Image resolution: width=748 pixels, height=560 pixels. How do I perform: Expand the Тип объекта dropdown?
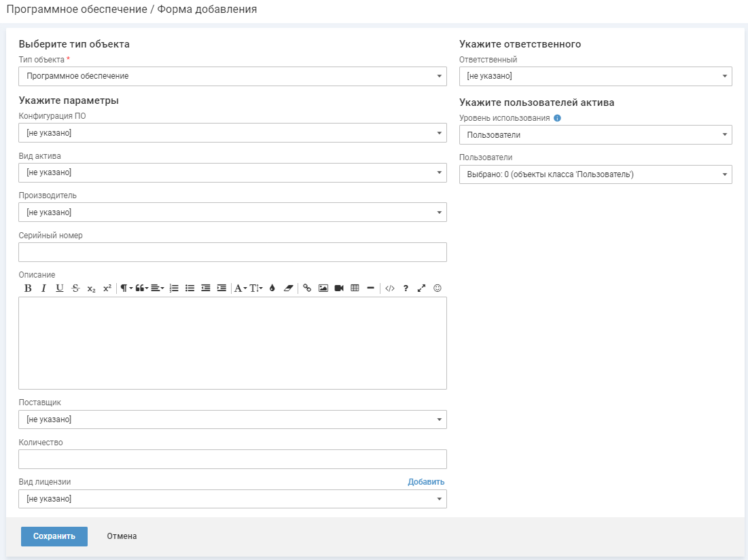coord(232,76)
